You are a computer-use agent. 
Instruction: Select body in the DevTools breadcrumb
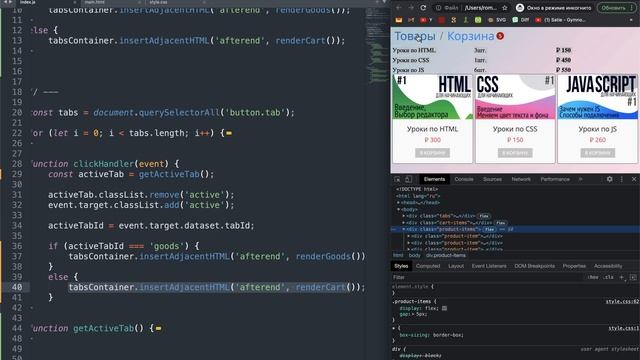point(414,255)
